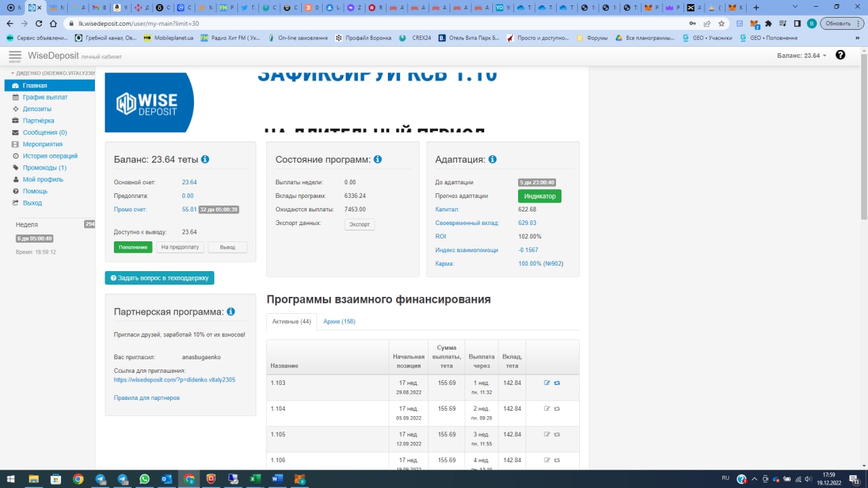
Task: Click info icon beside Состояние программ heading
Action: (x=378, y=159)
